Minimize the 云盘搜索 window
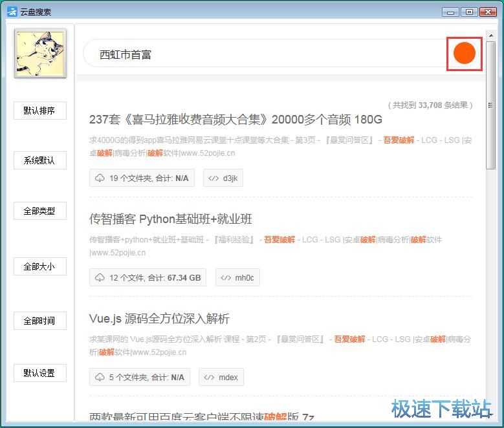 (450, 12)
